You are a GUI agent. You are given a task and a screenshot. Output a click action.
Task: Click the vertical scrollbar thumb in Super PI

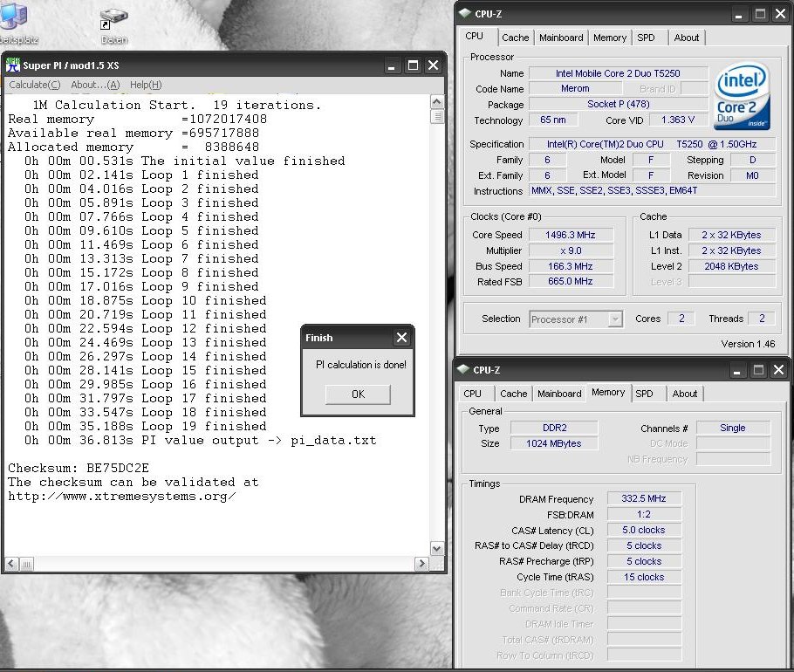[436, 116]
